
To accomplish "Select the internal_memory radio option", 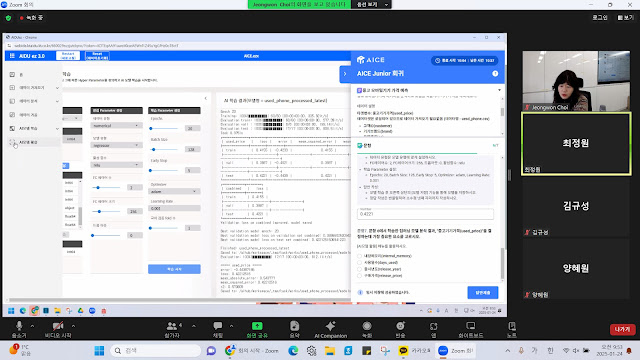I will click(x=360, y=256).
